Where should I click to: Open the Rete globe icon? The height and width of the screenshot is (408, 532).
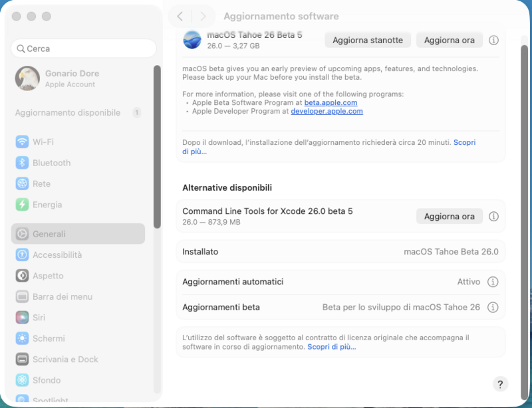click(22, 184)
